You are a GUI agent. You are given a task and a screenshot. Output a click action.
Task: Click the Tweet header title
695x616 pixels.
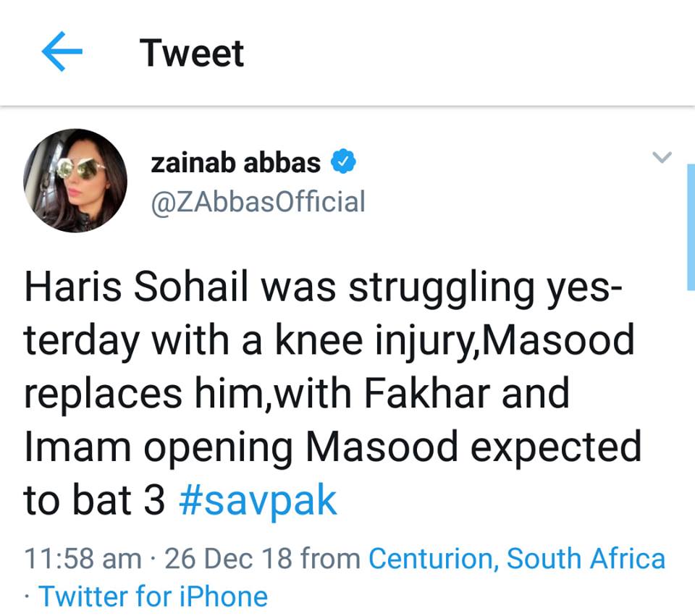[x=193, y=52]
